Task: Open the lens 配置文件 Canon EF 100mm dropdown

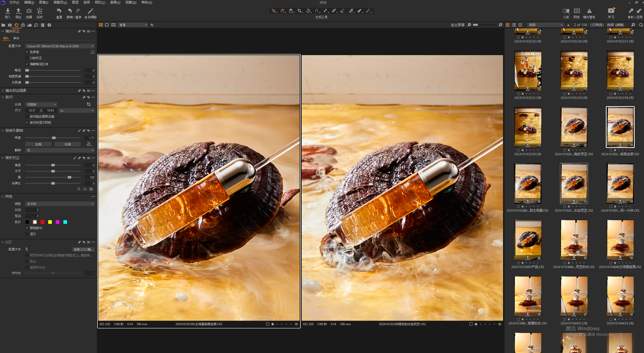Action: pyautogui.click(x=60, y=46)
